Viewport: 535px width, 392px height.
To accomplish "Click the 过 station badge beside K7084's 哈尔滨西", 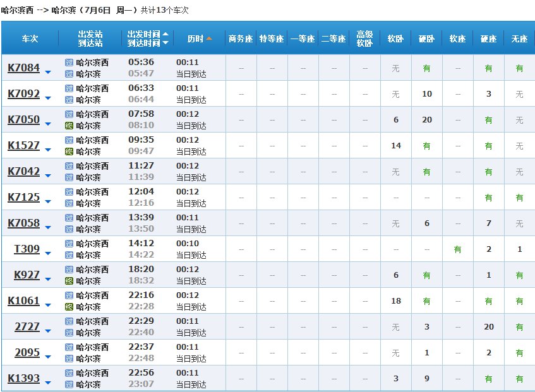I will click(68, 63).
